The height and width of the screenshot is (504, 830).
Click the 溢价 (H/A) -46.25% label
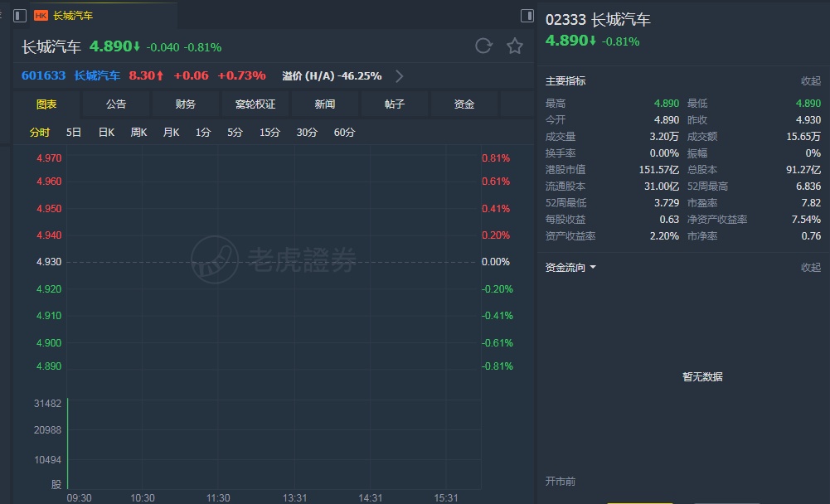click(332, 75)
